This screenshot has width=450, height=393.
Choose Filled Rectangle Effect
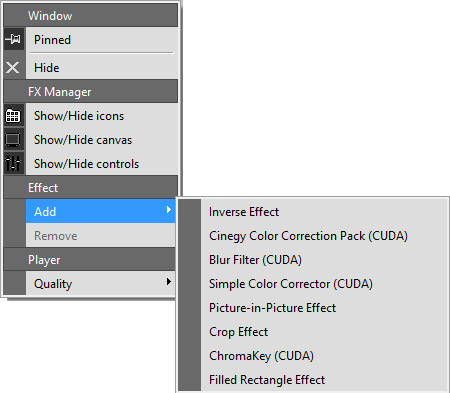pos(324,380)
